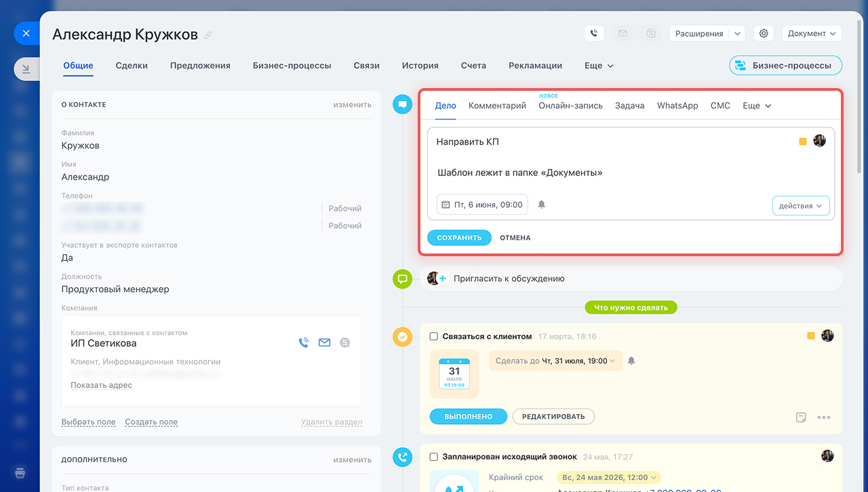Copy the contact link icon next to Александр Кружков

(x=208, y=35)
